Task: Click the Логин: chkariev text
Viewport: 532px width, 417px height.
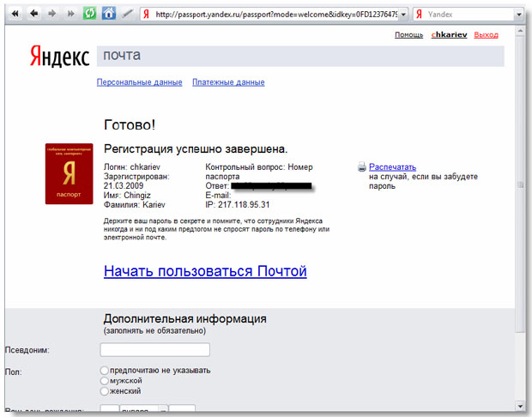Action: pyautogui.click(x=132, y=167)
